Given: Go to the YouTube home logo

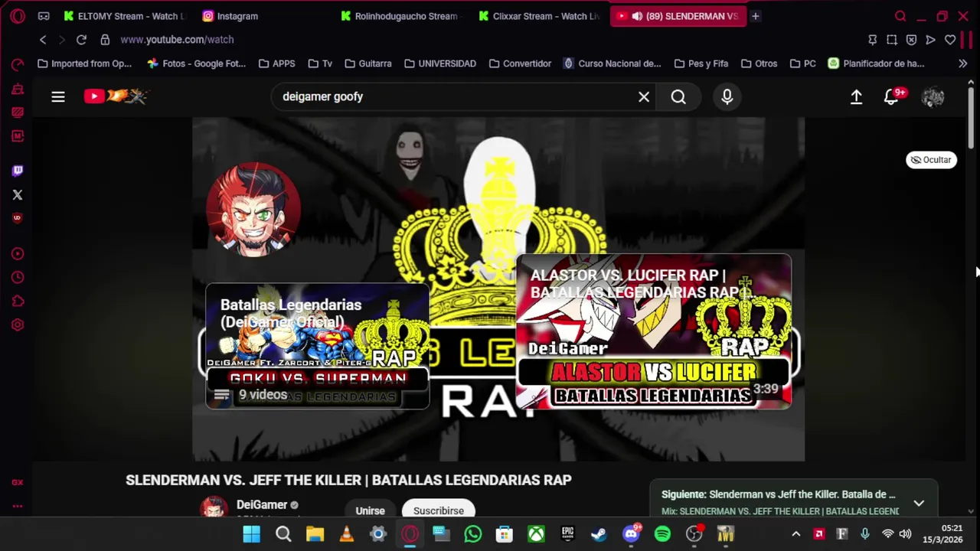Looking at the screenshot, I should [116, 96].
